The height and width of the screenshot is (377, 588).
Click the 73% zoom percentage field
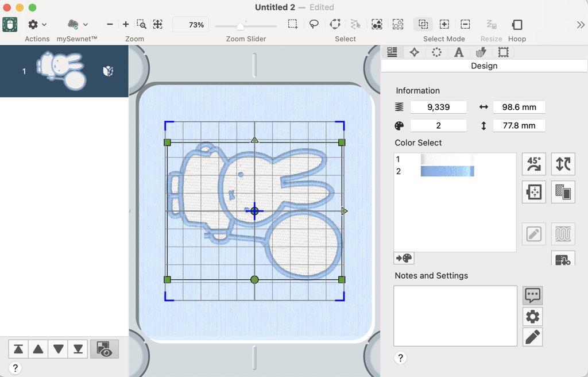191,25
